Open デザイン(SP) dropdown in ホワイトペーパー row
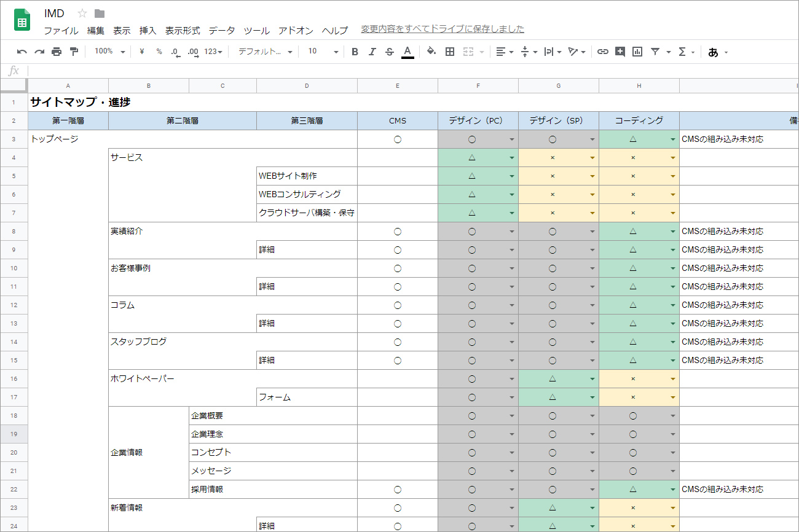The image size is (799, 532). pos(592,379)
